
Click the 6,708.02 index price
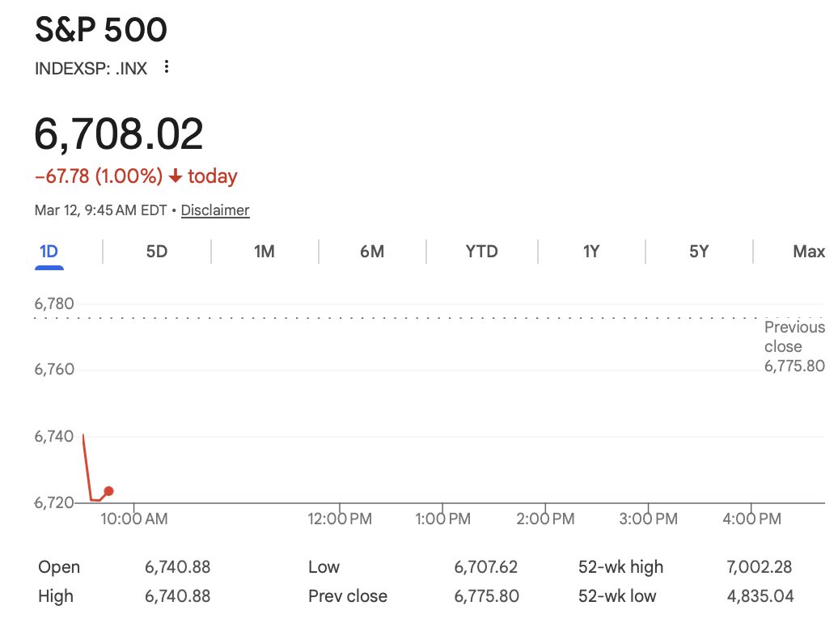119,134
